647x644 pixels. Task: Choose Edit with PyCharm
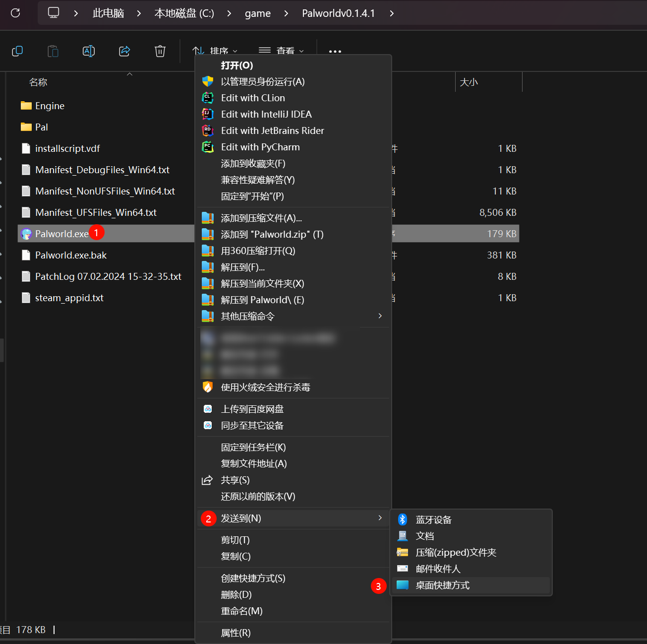pyautogui.click(x=293, y=147)
